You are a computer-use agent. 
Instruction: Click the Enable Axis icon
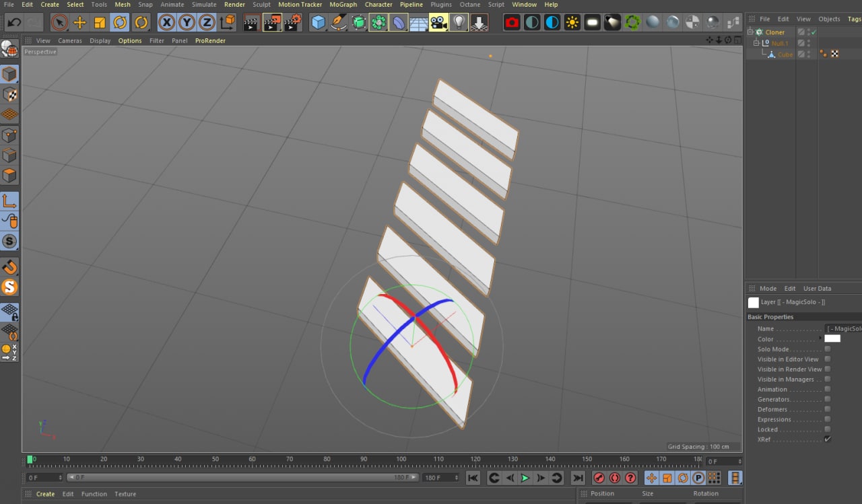pos(9,201)
